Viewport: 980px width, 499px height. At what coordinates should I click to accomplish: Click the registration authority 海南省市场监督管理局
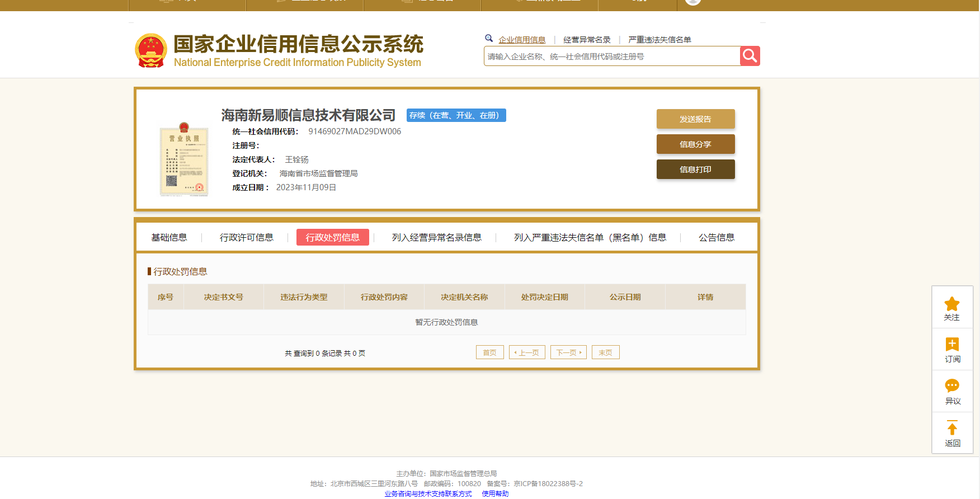click(x=318, y=173)
